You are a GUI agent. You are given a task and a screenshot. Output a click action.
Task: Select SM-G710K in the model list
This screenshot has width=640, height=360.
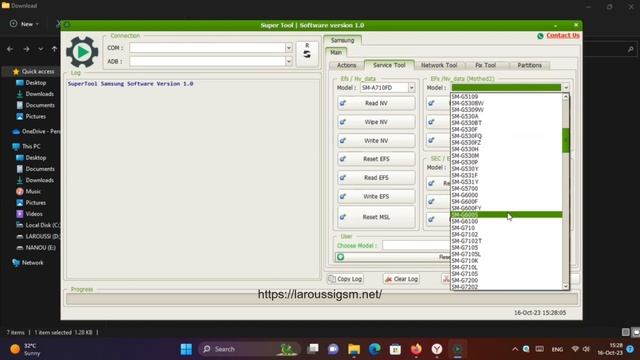tap(507, 260)
